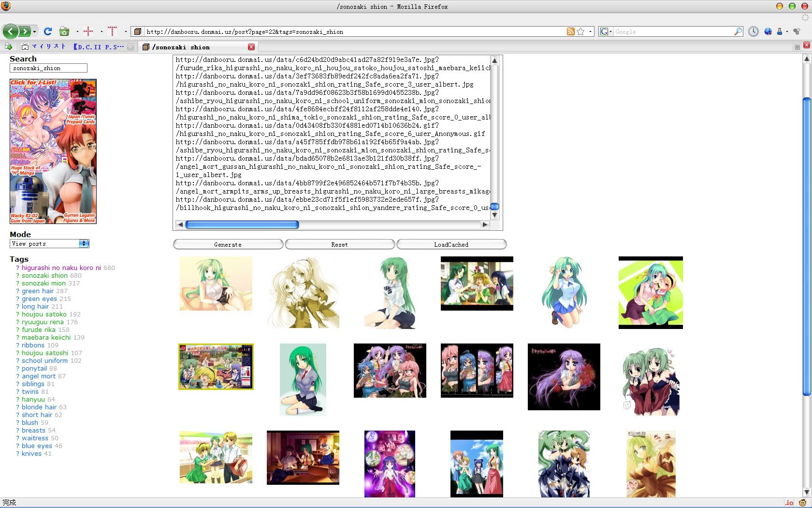Image resolution: width=812 pixels, height=508 pixels.
Task: Close the /sonozaki shion tab
Action: click(x=251, y=47)
